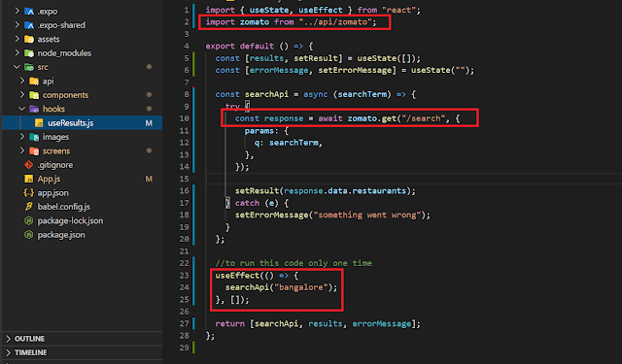Viewport: 622px width, 364px height.
Task: Click the .gitignore git icon
Action: [29, 165]
